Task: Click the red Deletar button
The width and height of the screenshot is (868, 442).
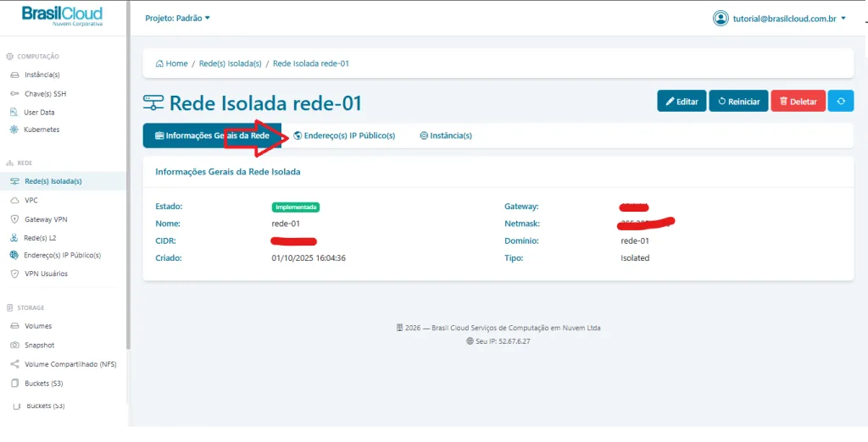Action: (x=798, y=101)
